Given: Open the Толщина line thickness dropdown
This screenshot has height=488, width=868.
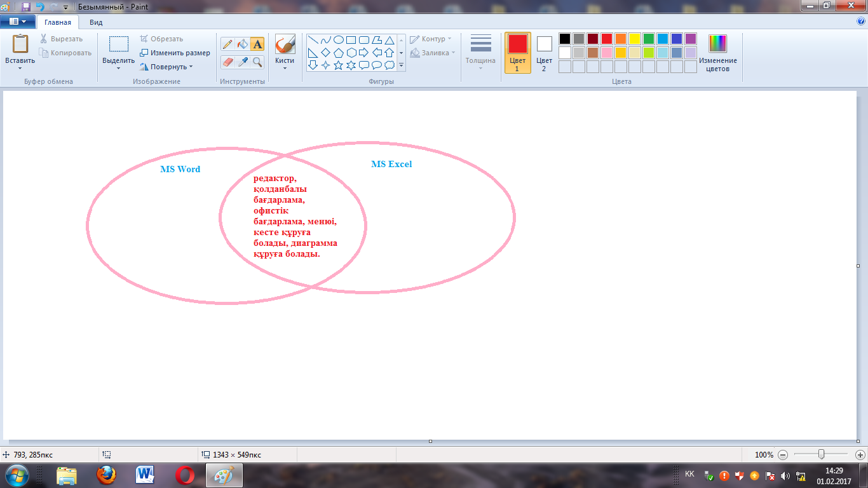Looking at the screenshot, I should (x=480, y=53).
